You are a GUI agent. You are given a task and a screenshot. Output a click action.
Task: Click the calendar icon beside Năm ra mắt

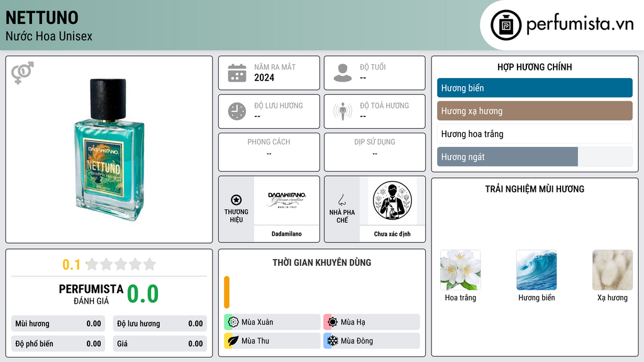point(237,73)
